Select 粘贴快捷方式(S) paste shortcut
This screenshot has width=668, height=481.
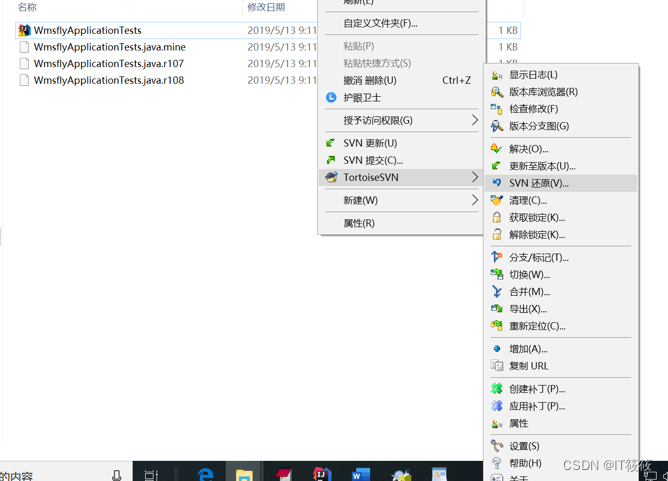coord(400,63)
